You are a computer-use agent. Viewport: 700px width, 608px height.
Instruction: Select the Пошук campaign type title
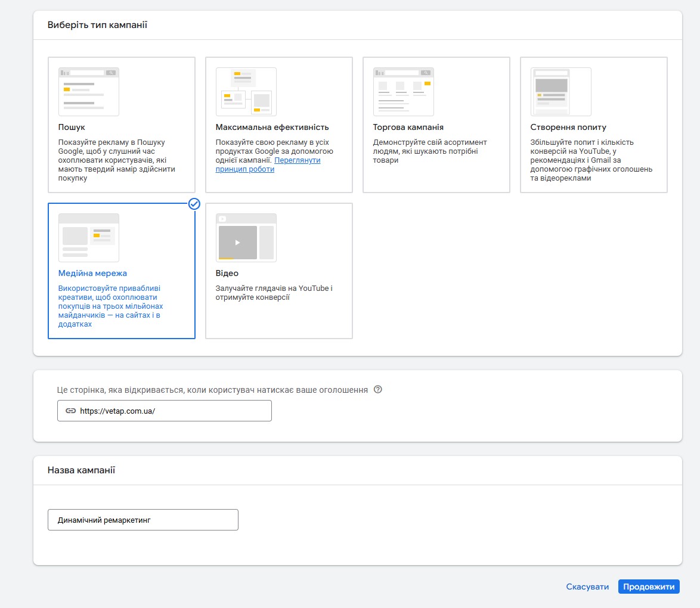coord(72,128)
